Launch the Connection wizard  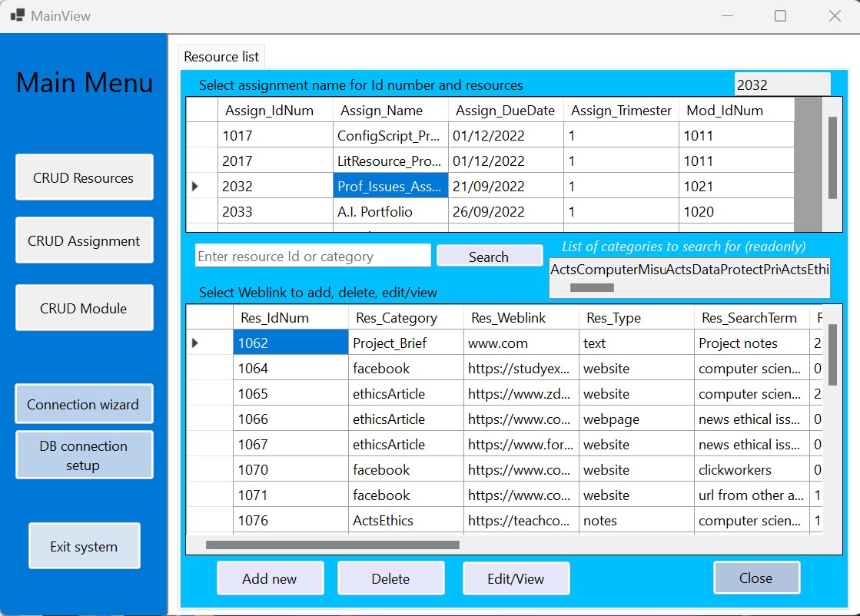(x=84, y=404)
